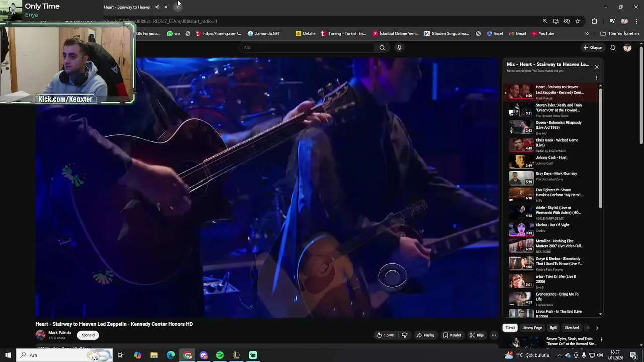
Task: Open a new browser tab
Action: pos(178,7)
